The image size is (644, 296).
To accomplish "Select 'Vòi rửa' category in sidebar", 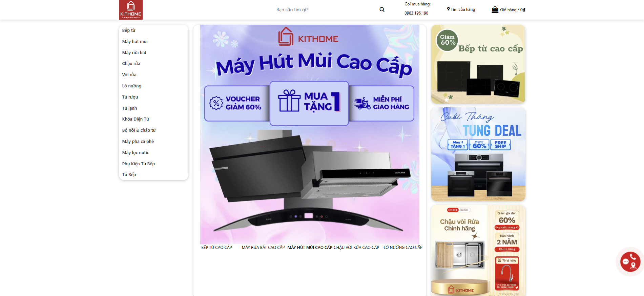I will [x=129, y=75].
